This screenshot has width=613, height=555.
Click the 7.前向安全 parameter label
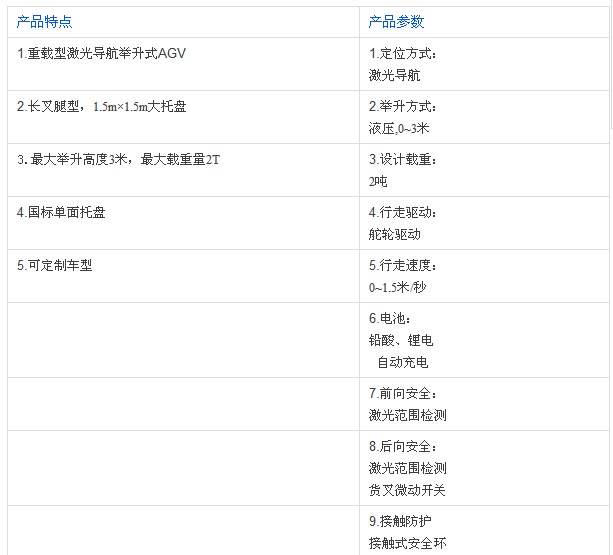click(403, 394)
